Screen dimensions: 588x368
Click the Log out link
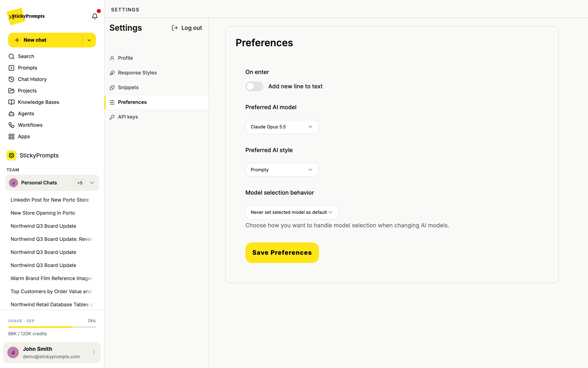187,28
